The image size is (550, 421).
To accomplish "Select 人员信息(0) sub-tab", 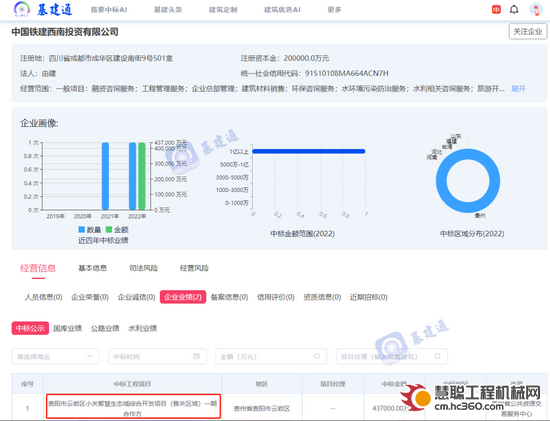I will pyautogui.click(x=43, y=297).
